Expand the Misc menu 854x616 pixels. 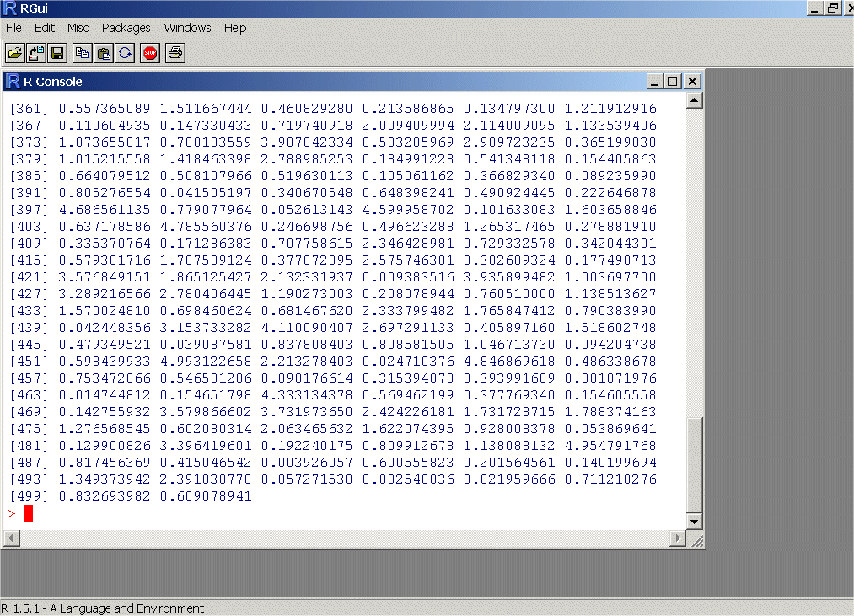[x=78, y=28]
